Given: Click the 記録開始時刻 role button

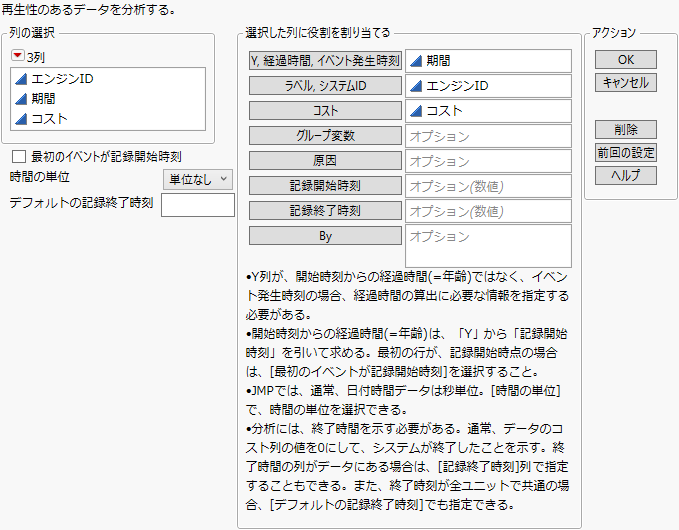Looking at the screenshot, I should click(x=325, y=186).
